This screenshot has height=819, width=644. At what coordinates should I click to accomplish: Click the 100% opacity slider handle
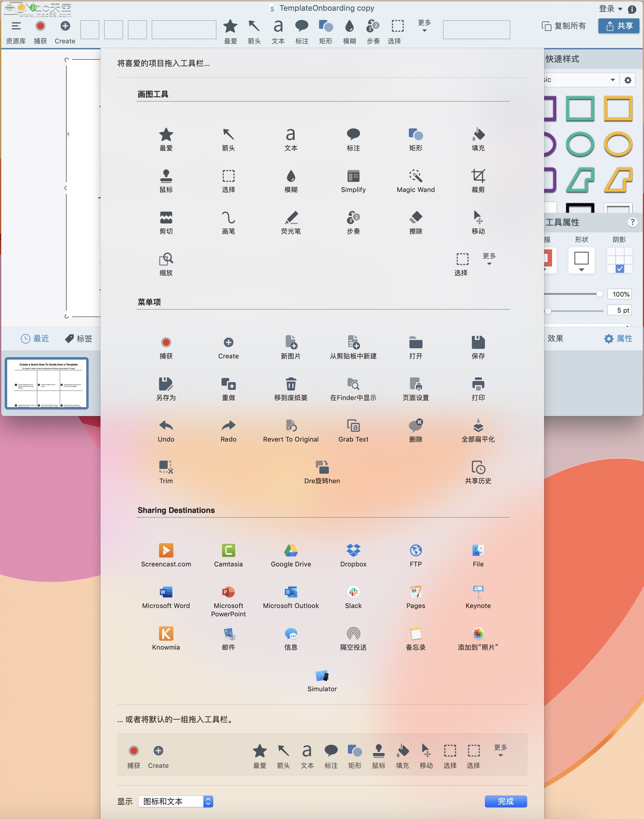599,294
